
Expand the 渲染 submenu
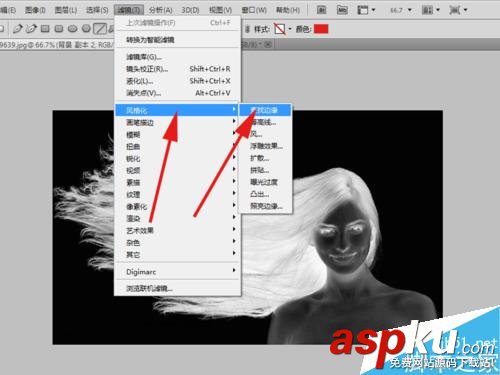click(x=178, y=218)
